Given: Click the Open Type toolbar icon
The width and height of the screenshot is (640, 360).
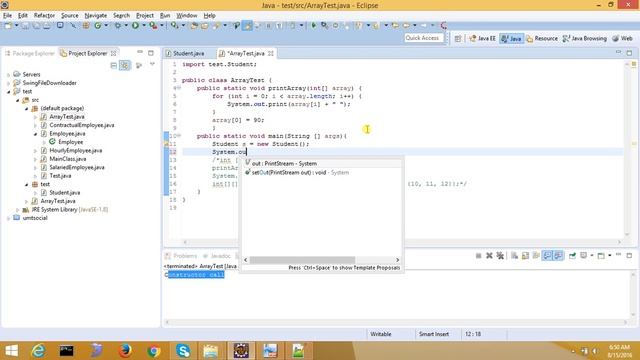Looking at the screenshot, I should pos(193,26).
